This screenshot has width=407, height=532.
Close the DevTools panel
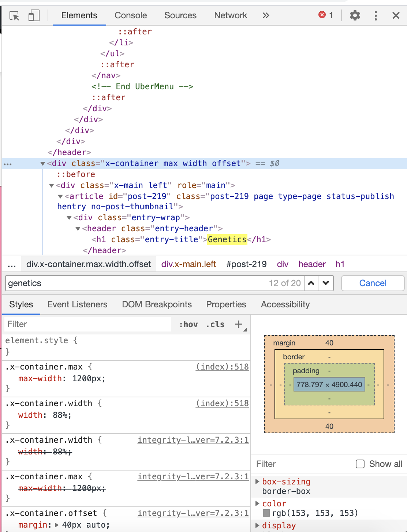pyautogui.click(x=396, y=15)
